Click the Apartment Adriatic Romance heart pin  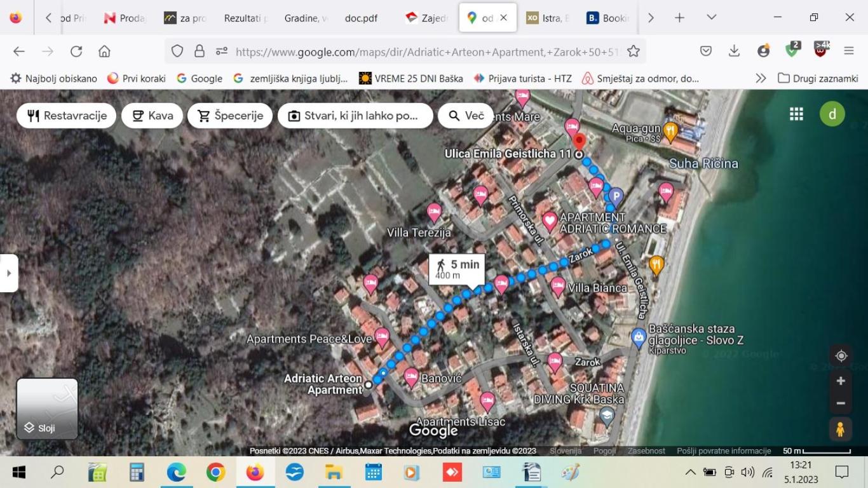click(550, 222)
